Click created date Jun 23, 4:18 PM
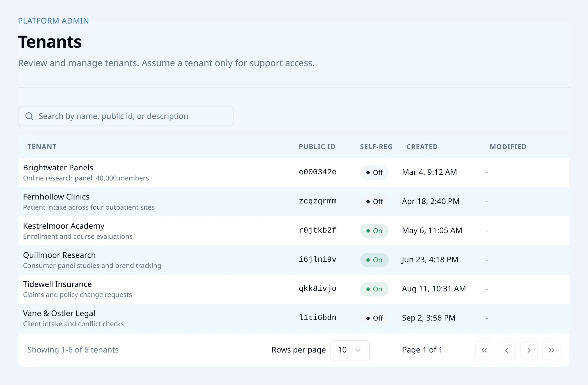Screen dimensions: 588x385 tap(430, 260)
